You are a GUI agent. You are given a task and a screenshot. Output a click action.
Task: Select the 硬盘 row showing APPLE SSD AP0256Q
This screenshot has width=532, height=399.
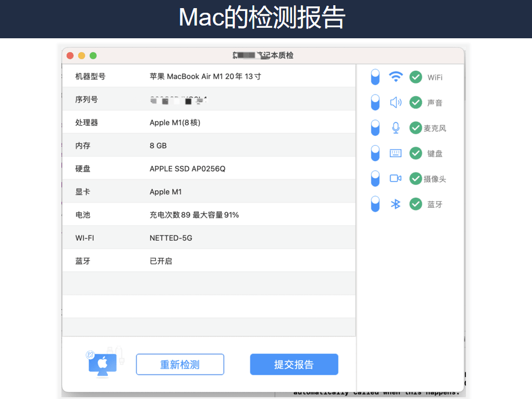[209, 168]
